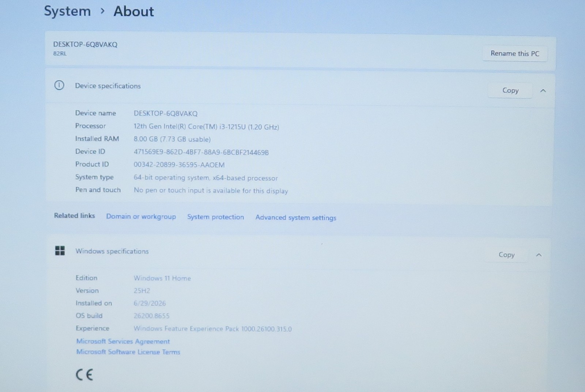Viewport: 585px width, 392px height.
Task: Click the Installed RAM label
Action: tap(97, 138)
